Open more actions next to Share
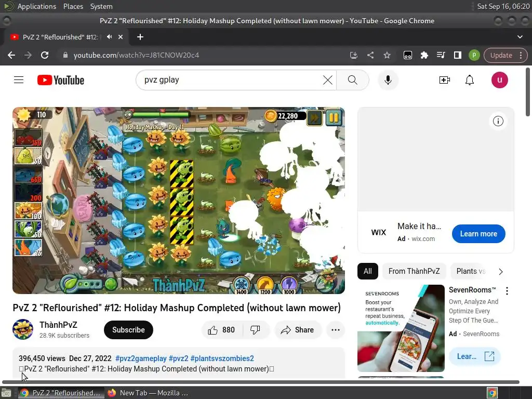The image size is (532, 399). [335, 330]
